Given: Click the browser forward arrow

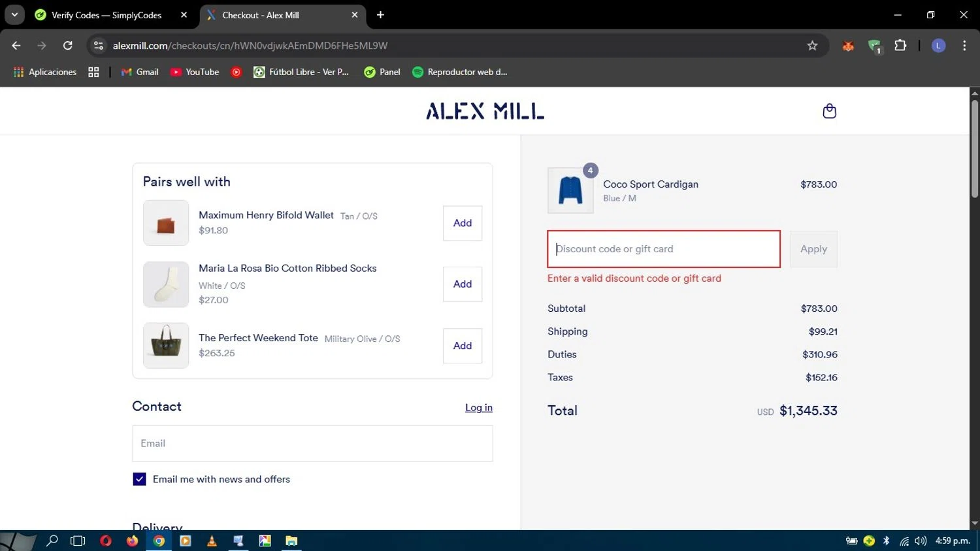Looking at the screenshot, I should 42,45.
